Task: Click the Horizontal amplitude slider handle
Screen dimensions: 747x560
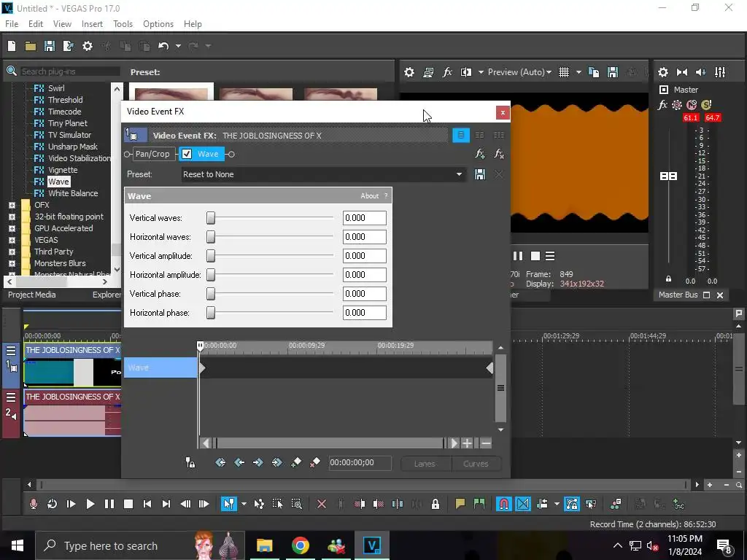Action: pos(211,275)
